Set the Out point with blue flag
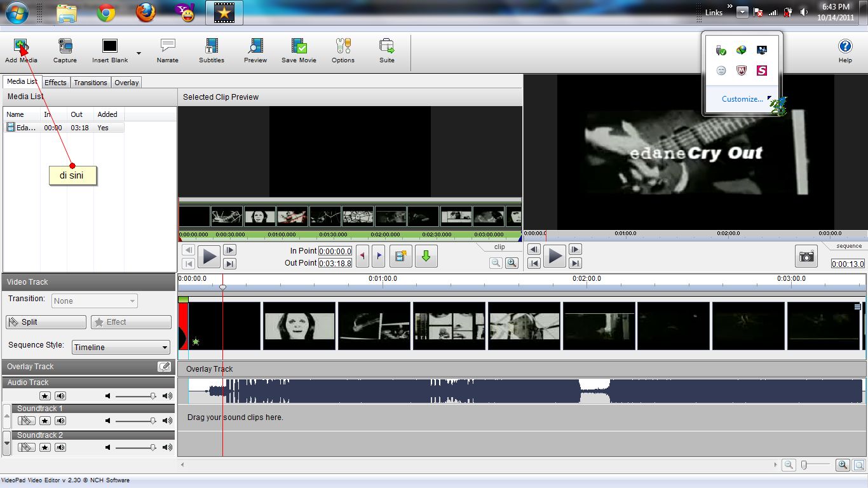This screenshot has height=488, width=868. pyautogui.click(x=379, y=256)
